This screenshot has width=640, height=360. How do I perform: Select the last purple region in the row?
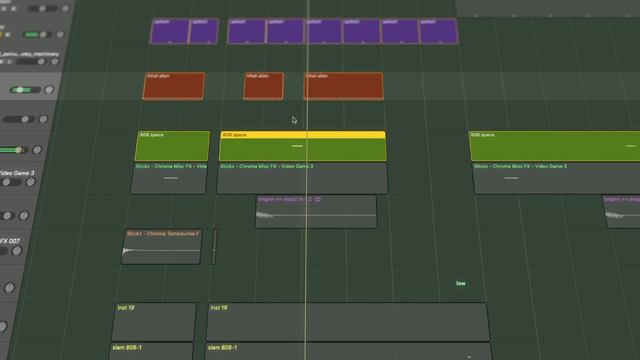[438, 31]
